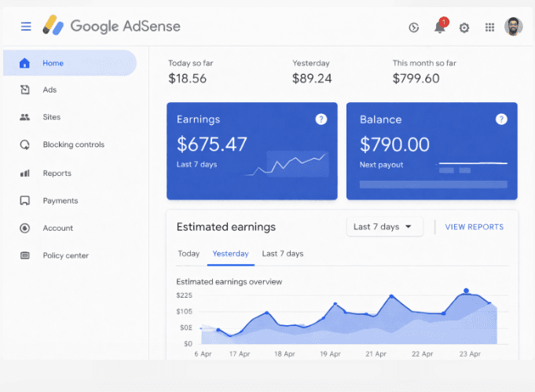Click the Home house icon in the sidebar
535x392 pixels.
click(24, 63)
